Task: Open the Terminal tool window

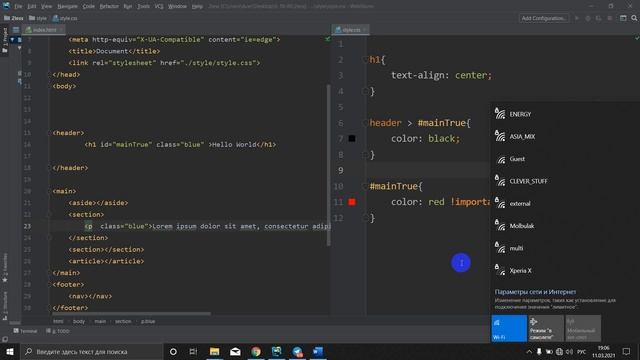Action: pyautogui.click(x=25, y=331)
